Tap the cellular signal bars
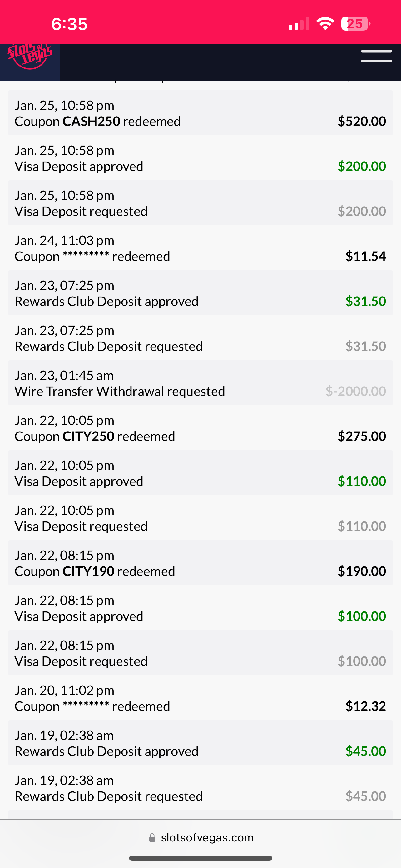401x868 pixels. [x=299, y=24]
